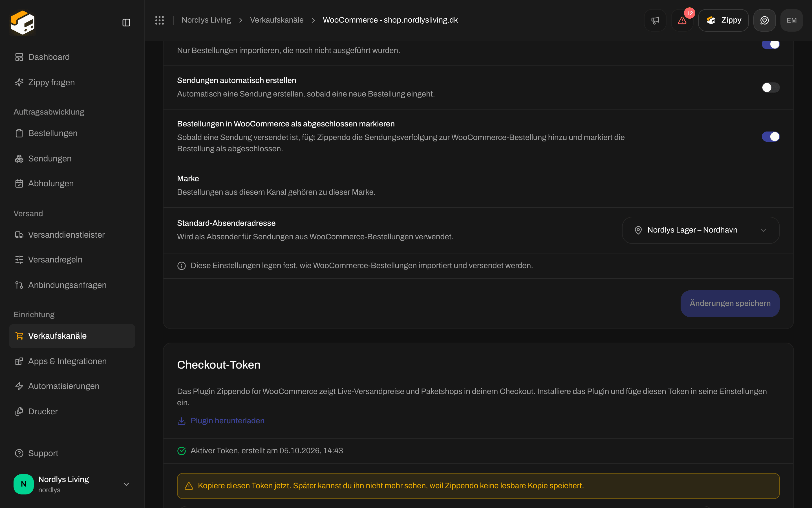Image resolution: width=812 pixels, height=508 pixels.
Task: Open Dashboard in the sidebar
Action: 72,57
